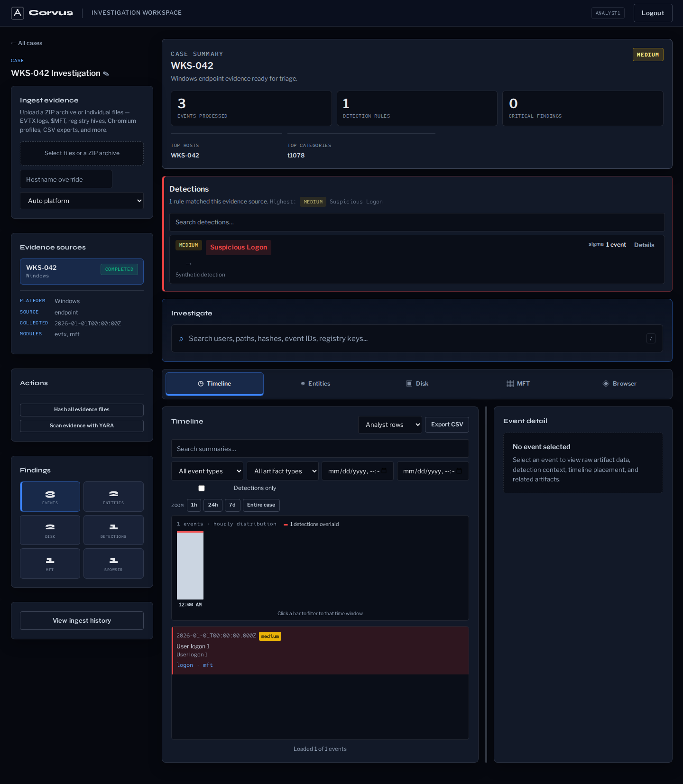Click Hash all evidence files
Image resolution: width=683 pixels, height=784 pixels.
coord(82,409)
